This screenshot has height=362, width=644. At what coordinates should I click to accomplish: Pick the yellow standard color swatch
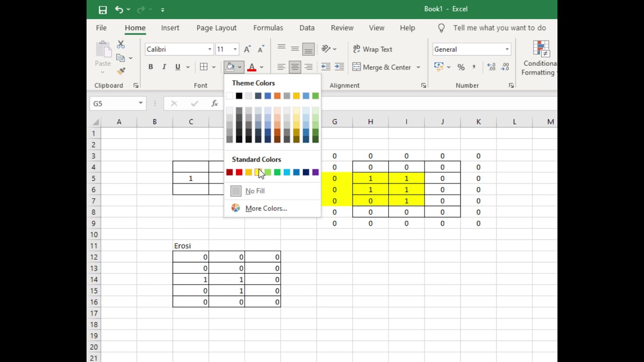258,172
